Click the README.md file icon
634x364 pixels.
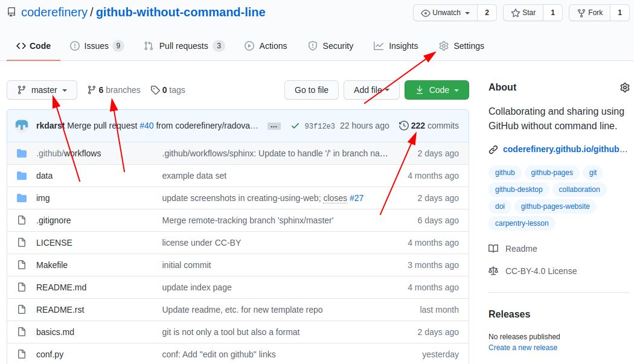[22, 287]
